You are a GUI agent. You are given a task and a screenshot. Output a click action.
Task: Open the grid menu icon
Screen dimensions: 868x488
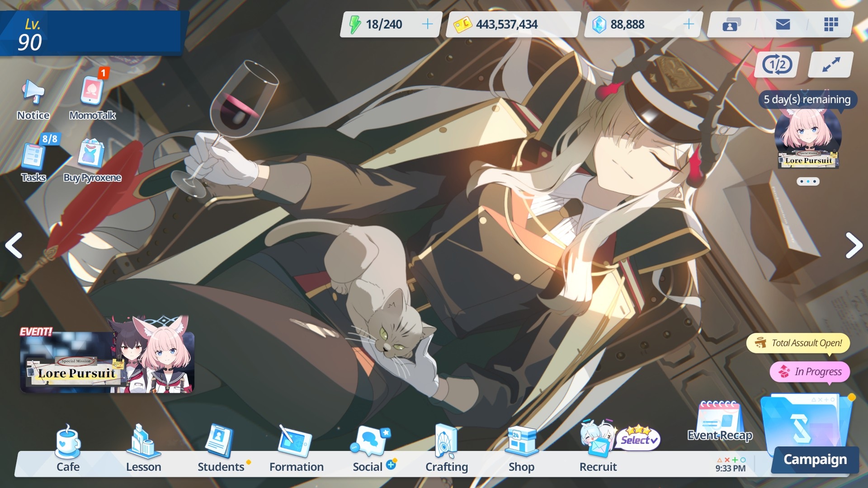pos(831,24)
